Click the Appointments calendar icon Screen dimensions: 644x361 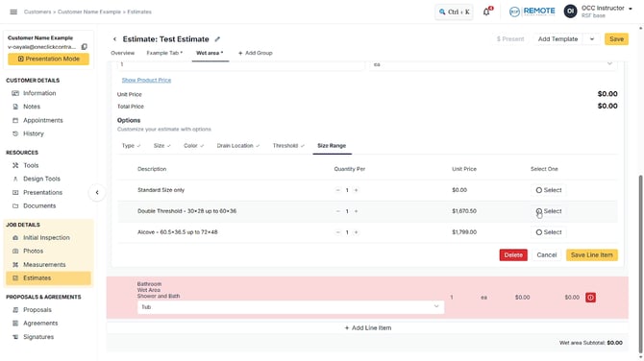[15, 120]
